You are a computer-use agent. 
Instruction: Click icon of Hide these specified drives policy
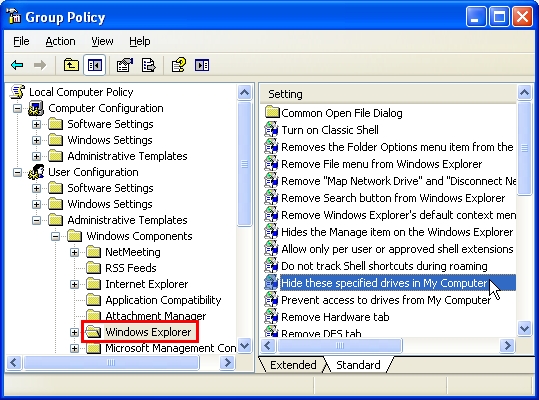271,282
